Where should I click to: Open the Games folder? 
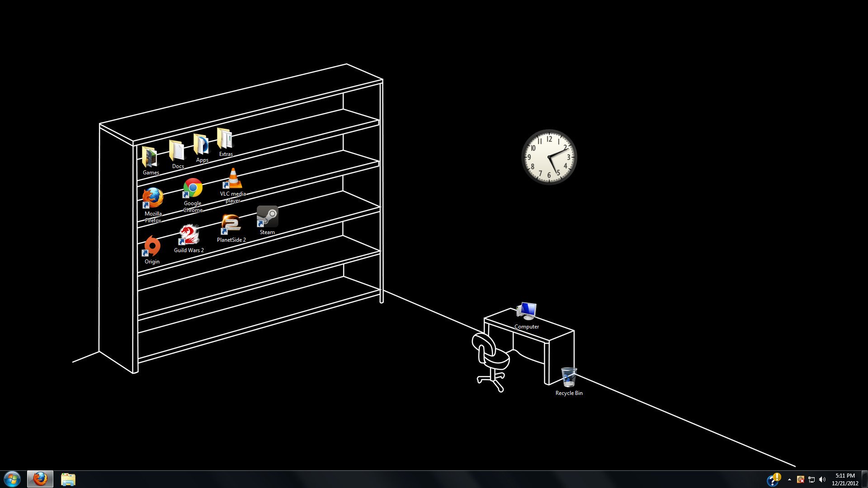click(150, 158)
